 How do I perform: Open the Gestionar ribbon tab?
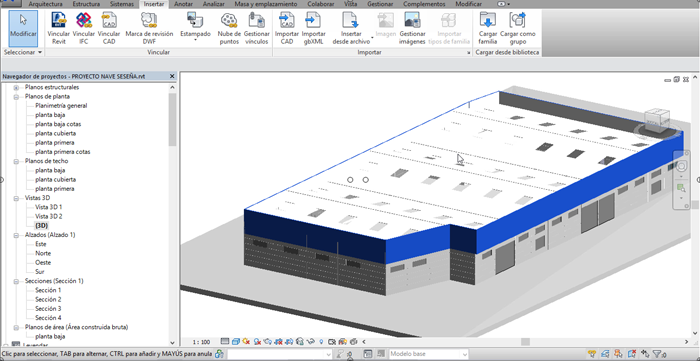point(380,4)
